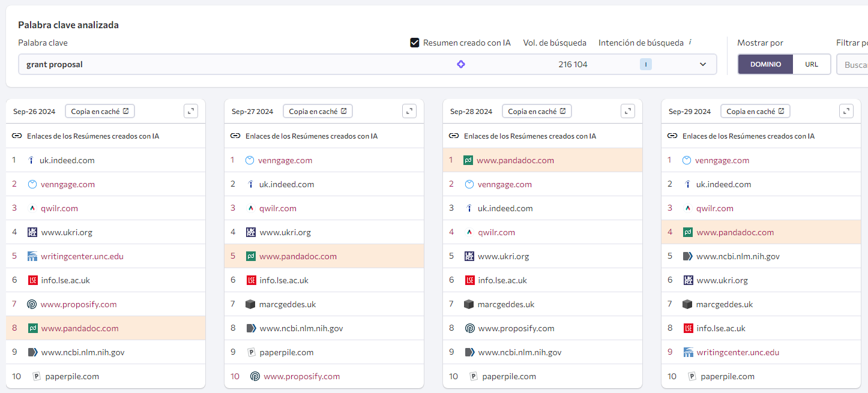Click paperpile.com text in Sep-28 column
Screen dimensions: 868x393
509,376
